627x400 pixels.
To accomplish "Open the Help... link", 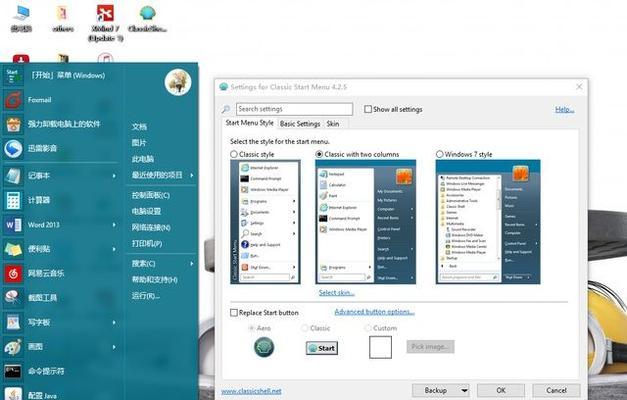I will (x=565, y=110).
